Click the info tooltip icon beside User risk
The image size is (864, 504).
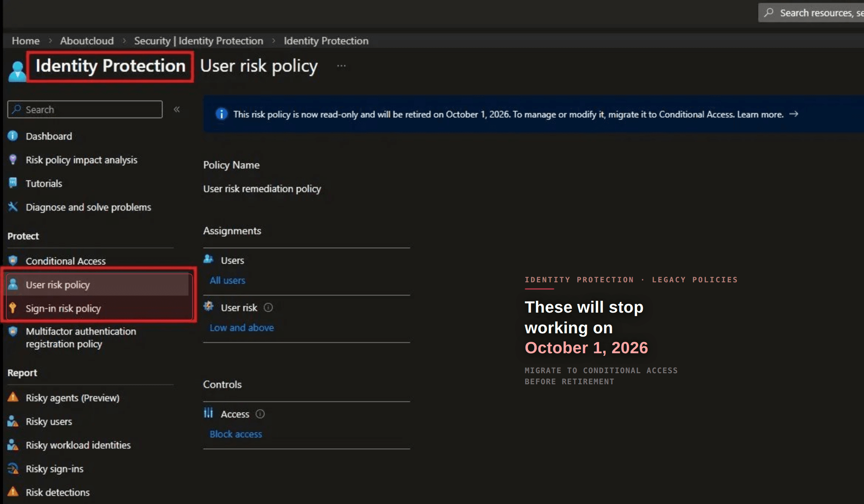click(x=268, y=307)
